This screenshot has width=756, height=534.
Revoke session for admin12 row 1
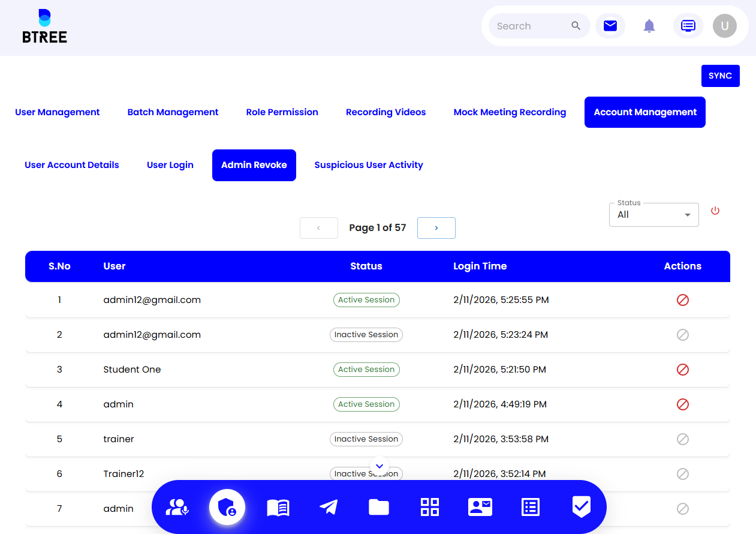click(x=683, y=300)
